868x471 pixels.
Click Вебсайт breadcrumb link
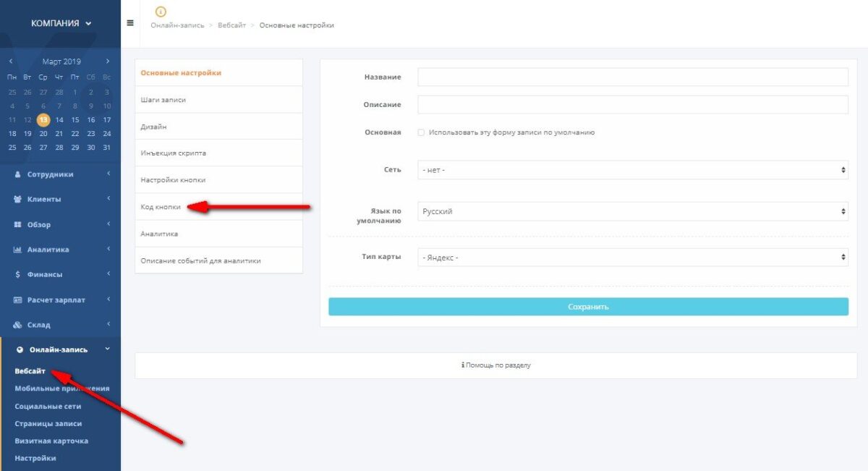(x=231, y=26)
